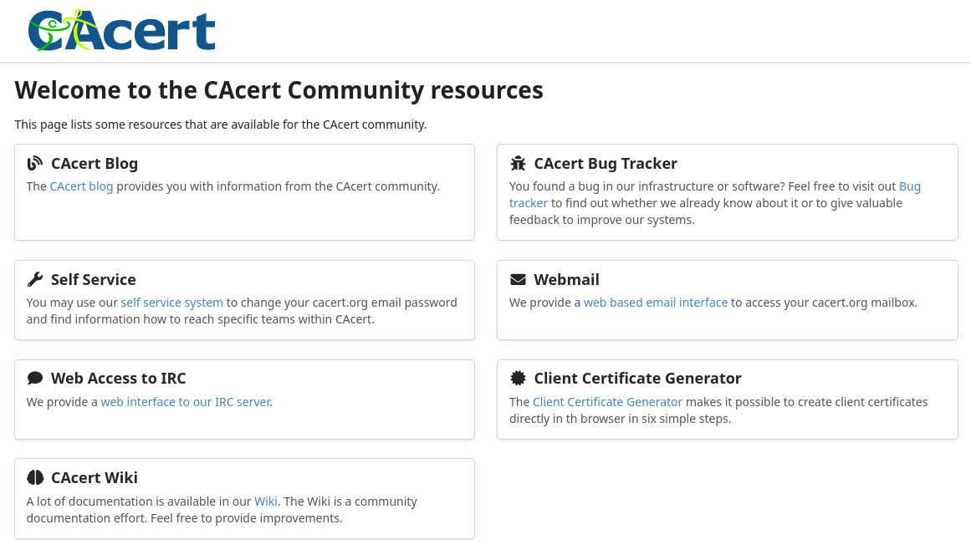
Task: Click the brain icon beside CAcert Wiki
Action: click(x=34, y=478)
